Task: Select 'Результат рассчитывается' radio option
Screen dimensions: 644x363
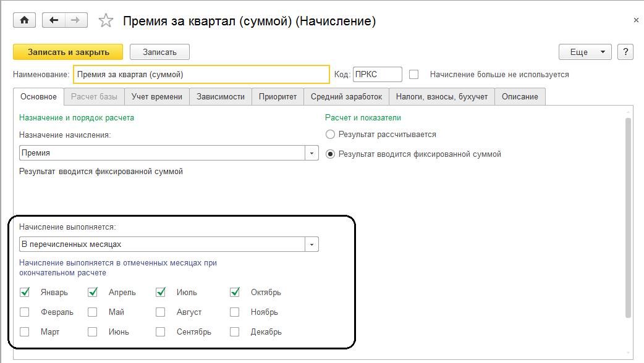Action: (x=331, y=134)
